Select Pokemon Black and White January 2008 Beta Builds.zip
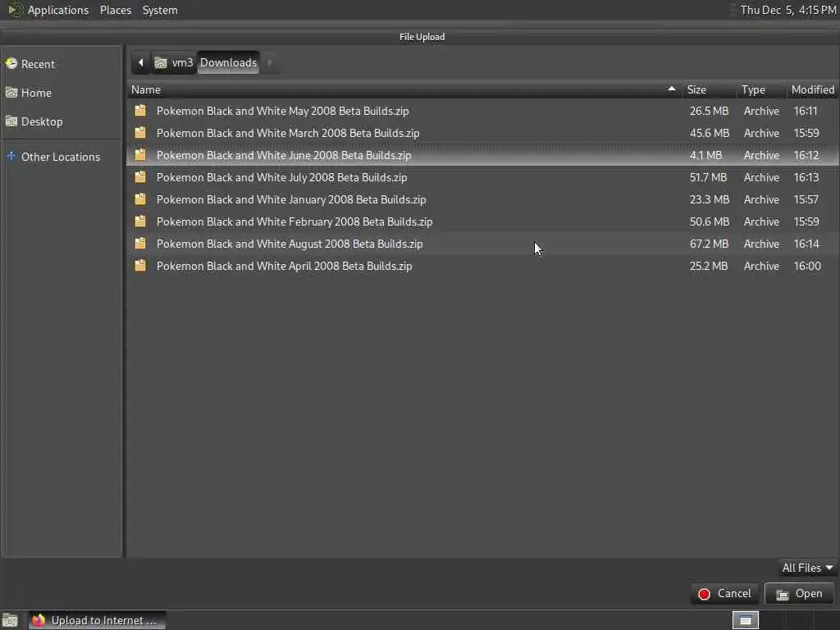Screen dimensions: 840x630 coord(482,199)
